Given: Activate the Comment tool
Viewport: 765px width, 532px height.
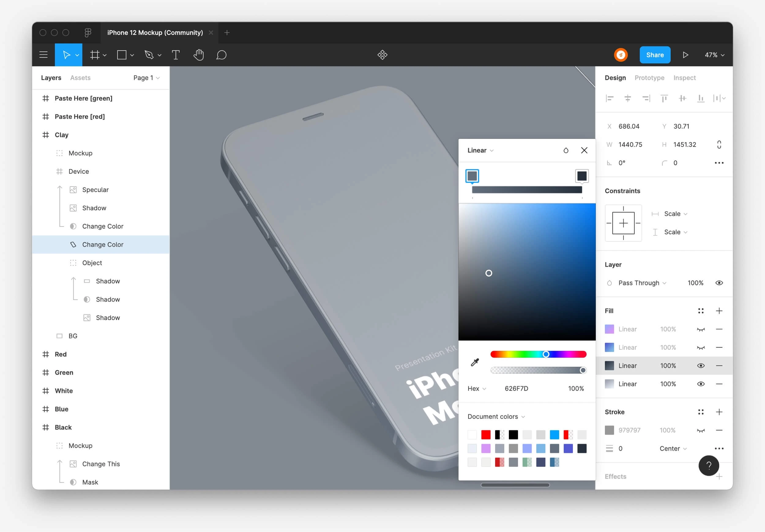Looking at the screenshot, I should pyautogui.click(x=221, y=55).
